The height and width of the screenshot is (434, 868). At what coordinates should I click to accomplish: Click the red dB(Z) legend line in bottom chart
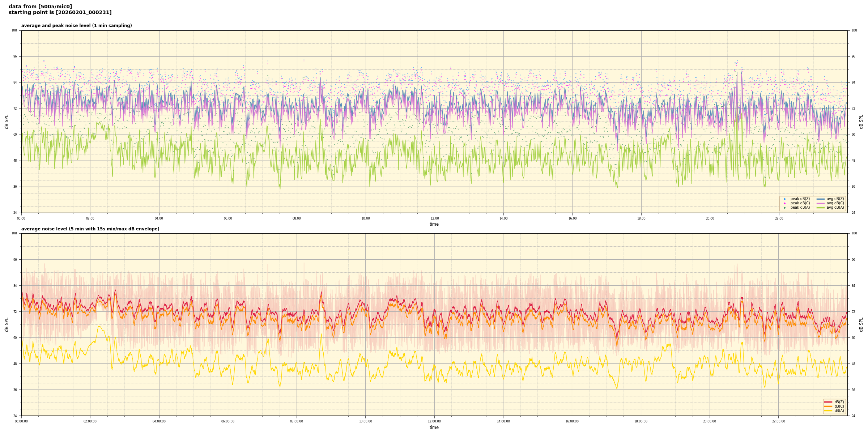click(x=828, y=402)
